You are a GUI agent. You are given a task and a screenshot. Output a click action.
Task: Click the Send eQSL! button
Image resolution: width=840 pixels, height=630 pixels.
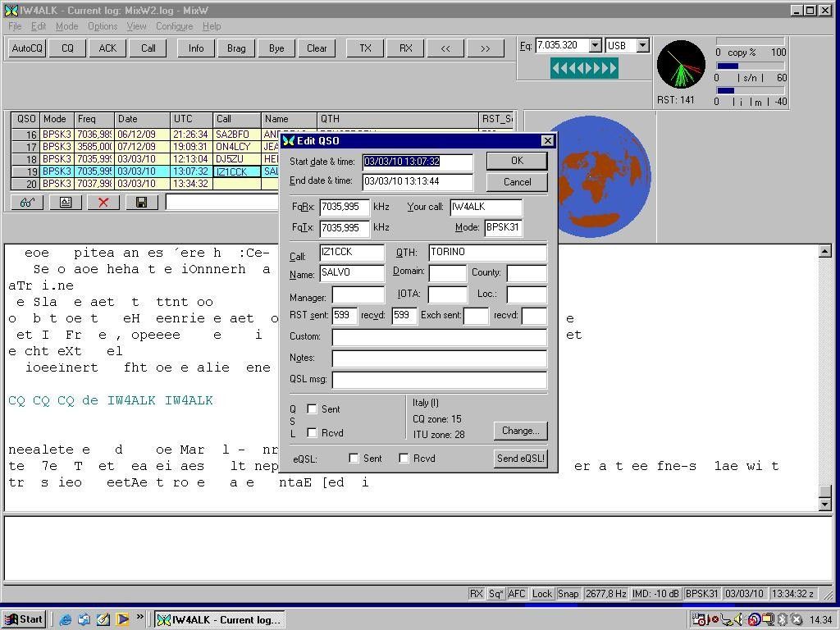coord(521,458)
